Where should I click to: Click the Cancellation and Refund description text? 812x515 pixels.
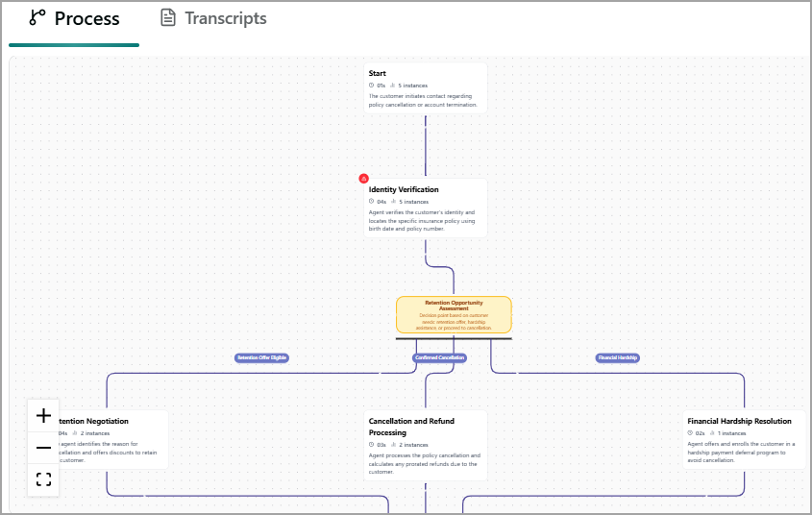(425, 464)
